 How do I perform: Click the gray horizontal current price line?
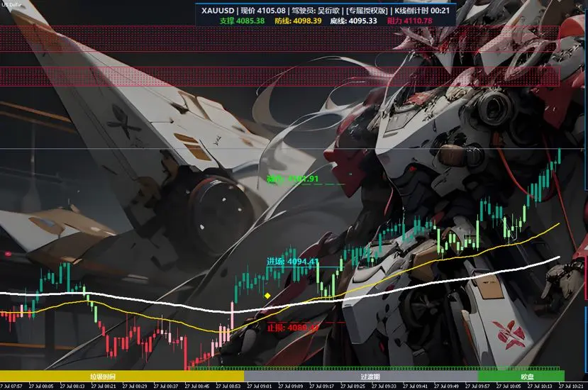(x=294, y=149)
